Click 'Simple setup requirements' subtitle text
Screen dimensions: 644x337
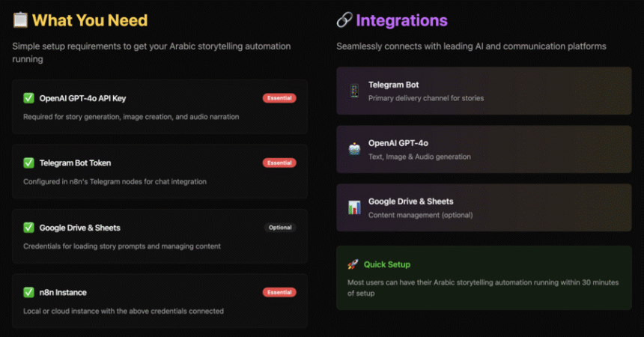[151, 52]
